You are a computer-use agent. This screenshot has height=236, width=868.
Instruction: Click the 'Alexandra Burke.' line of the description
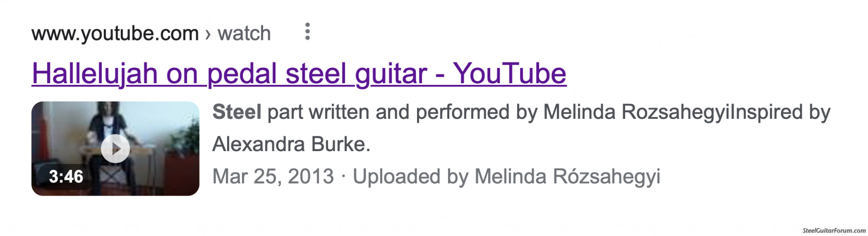(x=291, y=144)
